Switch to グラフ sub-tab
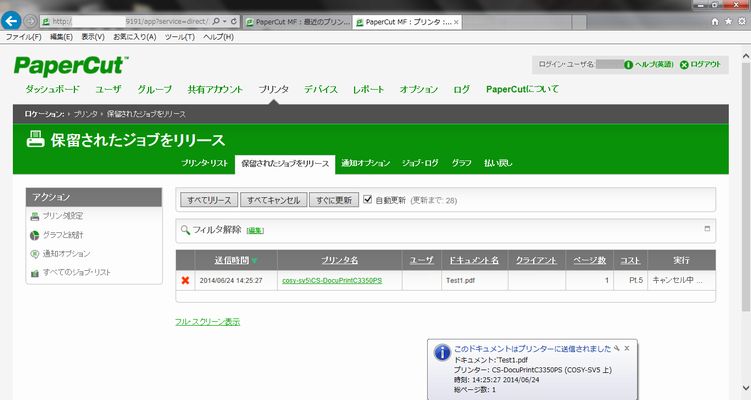The width and height of the screenshot is (751, 400). click(461, 163)
